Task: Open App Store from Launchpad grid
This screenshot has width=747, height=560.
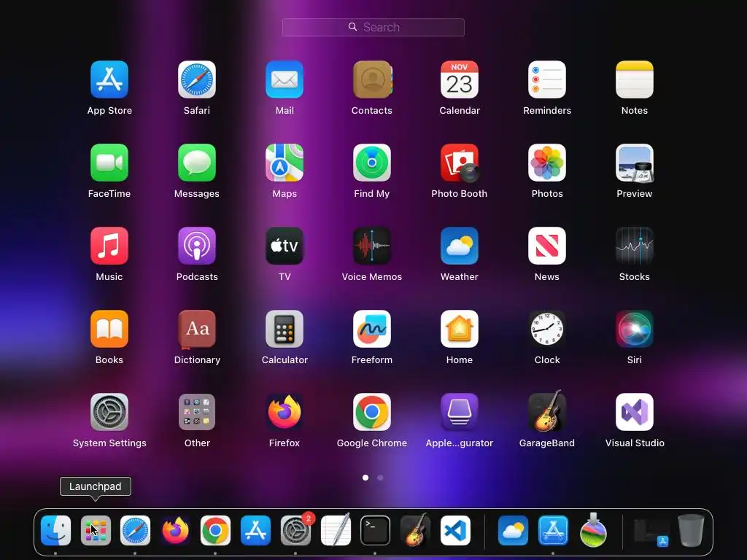Action: [x=109, y=79]
